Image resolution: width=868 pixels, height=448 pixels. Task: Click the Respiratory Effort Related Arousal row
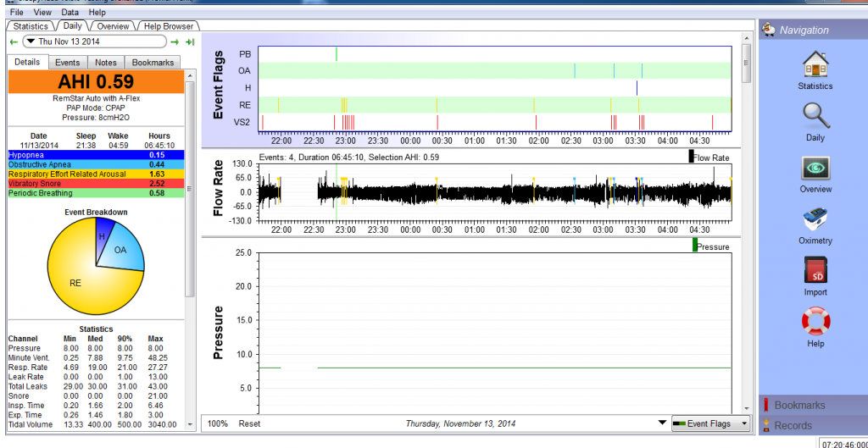pyautogui.click(x=95, y=174)
